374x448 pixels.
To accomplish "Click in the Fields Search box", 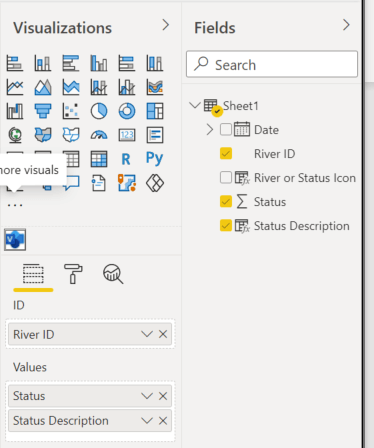I will point(272,64).
